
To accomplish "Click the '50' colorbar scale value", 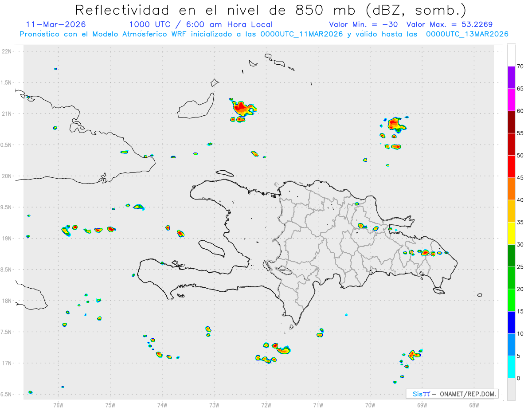I will click(520, 156).
